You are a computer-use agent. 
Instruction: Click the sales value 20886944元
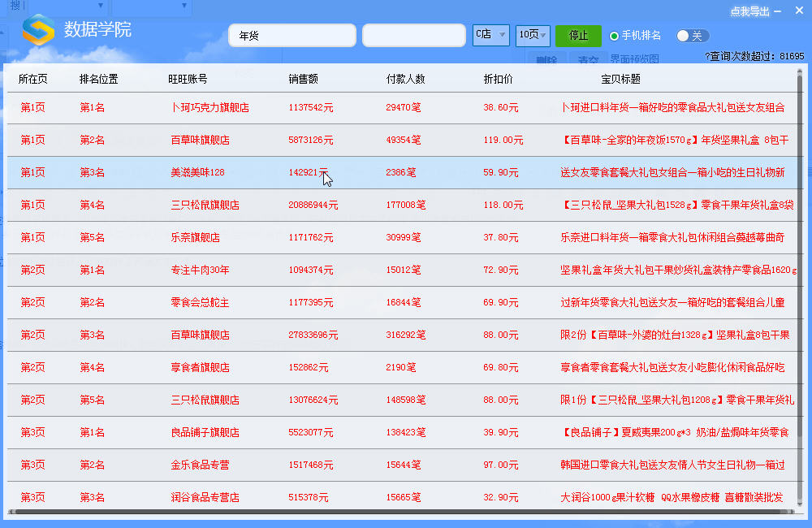(x=313, y=205)
